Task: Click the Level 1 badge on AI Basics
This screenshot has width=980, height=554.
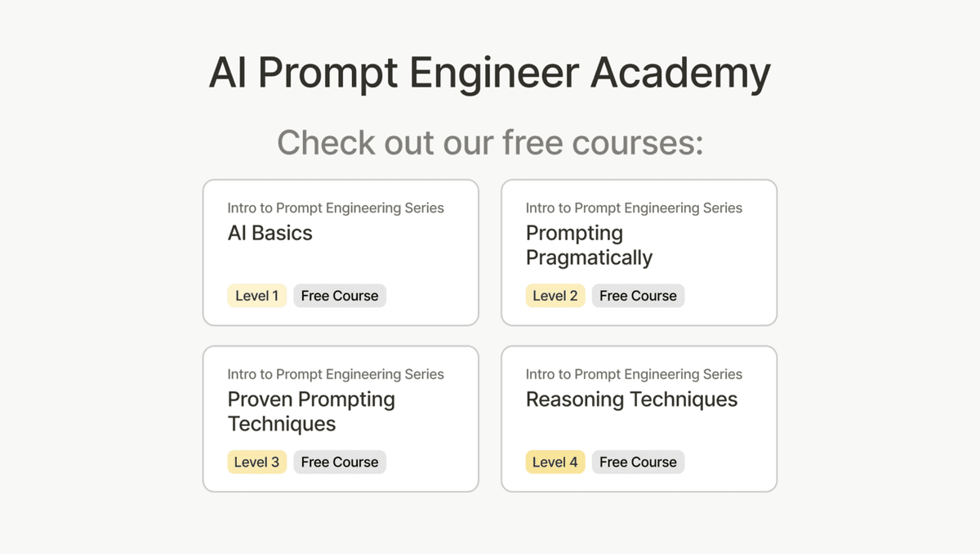Action: tap(256, 295)
